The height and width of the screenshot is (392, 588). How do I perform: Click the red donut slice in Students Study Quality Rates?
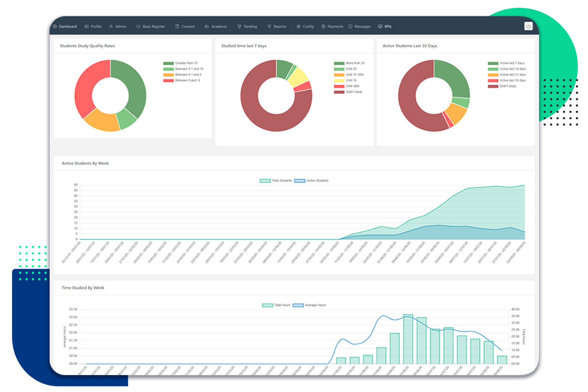pos(83,88)
